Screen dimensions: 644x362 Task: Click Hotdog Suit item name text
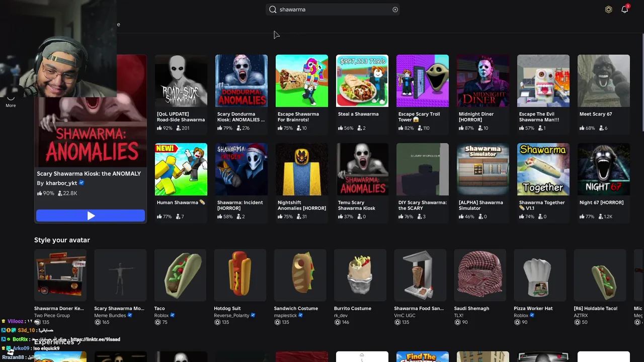pyautogui.click(x=227, y=309)
